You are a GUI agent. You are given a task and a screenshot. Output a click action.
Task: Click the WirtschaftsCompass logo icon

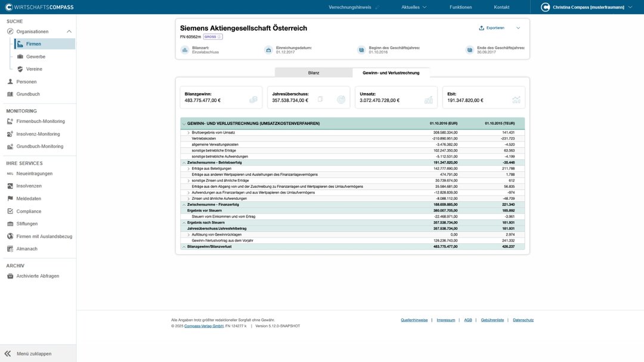coord(8,7)
